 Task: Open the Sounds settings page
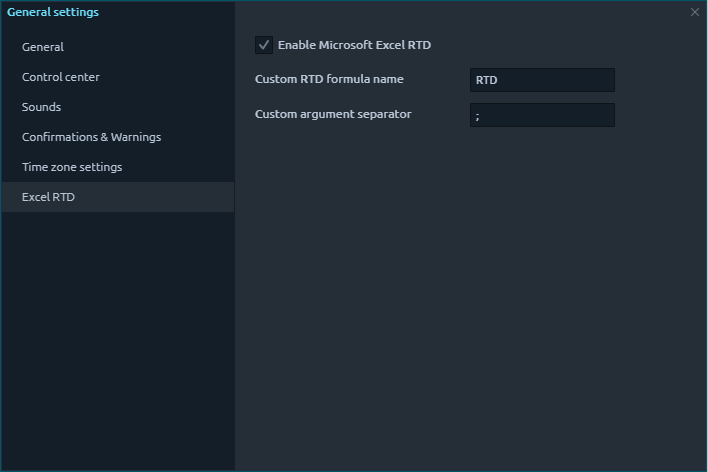(x=42, y=107)
